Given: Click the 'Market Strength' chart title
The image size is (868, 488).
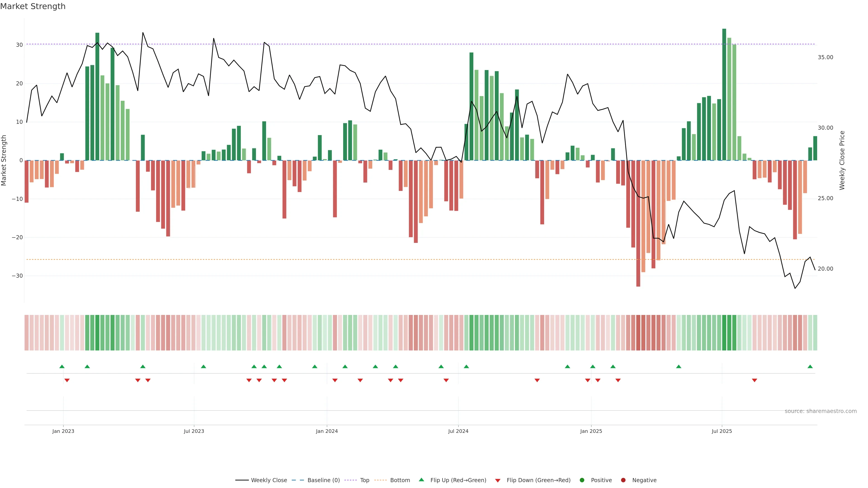Looking at the screenshot, I should click(33, 6).
